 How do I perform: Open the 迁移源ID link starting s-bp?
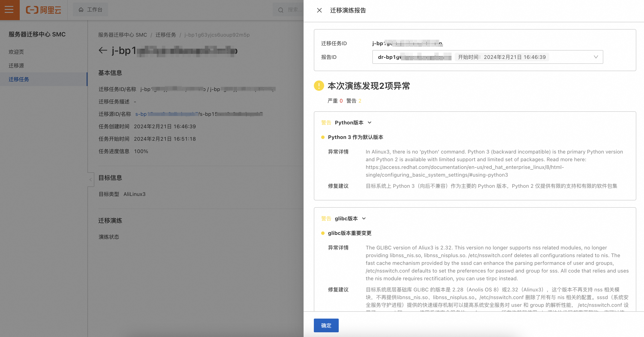tap(167, 114)
